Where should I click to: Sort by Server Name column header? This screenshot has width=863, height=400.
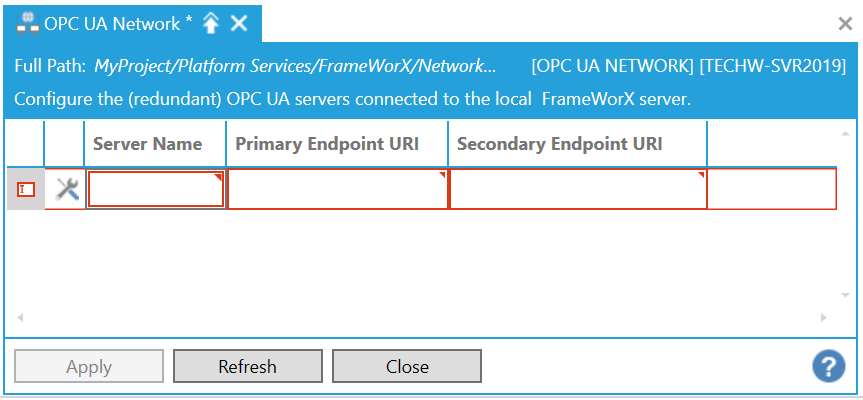tap(148, 144)
